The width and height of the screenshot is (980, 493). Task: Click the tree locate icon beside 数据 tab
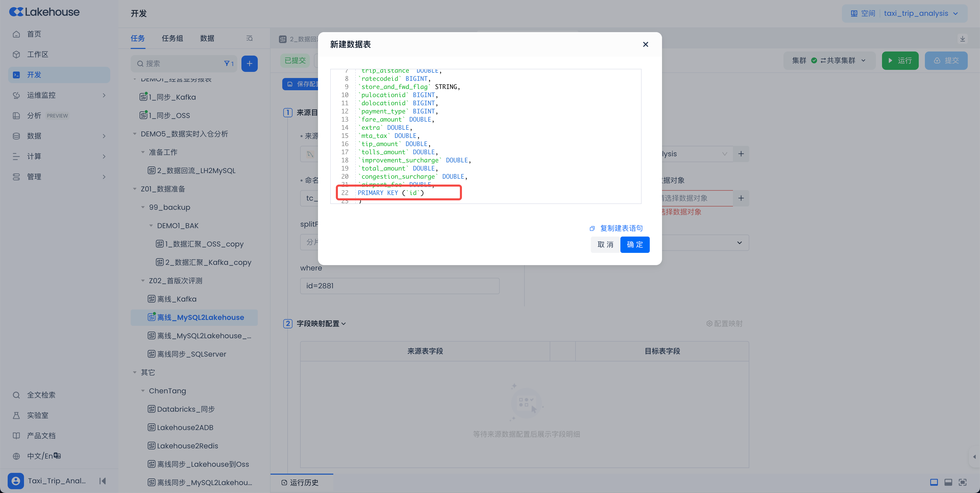pyautogui.click(x=249, y=38)
